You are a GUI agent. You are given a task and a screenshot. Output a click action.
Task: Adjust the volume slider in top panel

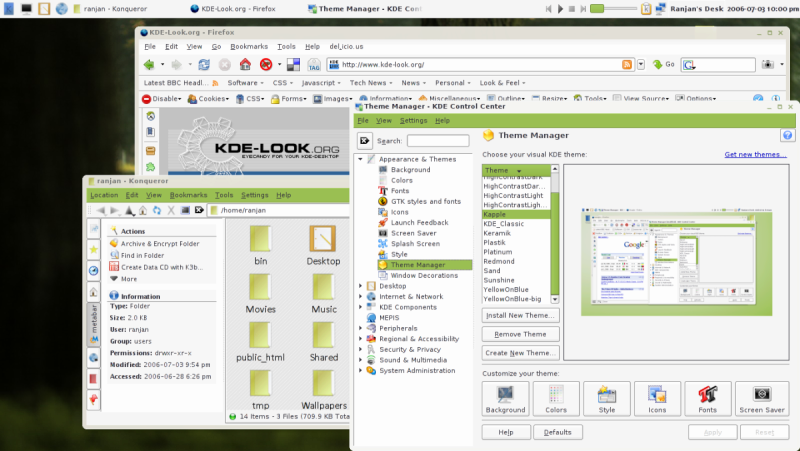coord(613,9)
